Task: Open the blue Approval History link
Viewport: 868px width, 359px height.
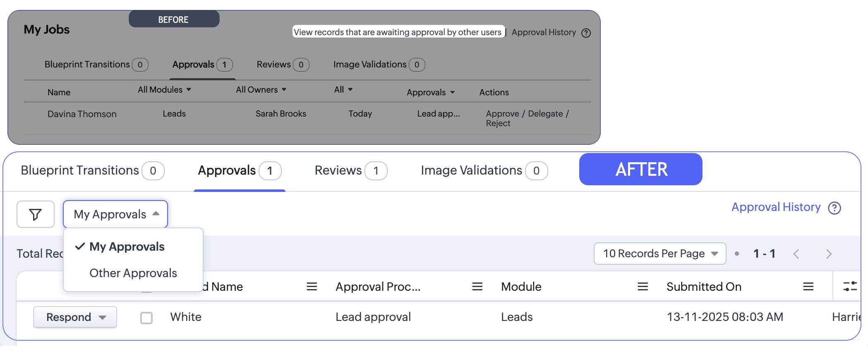Action: pyautogui.click(x=776, y=207)
